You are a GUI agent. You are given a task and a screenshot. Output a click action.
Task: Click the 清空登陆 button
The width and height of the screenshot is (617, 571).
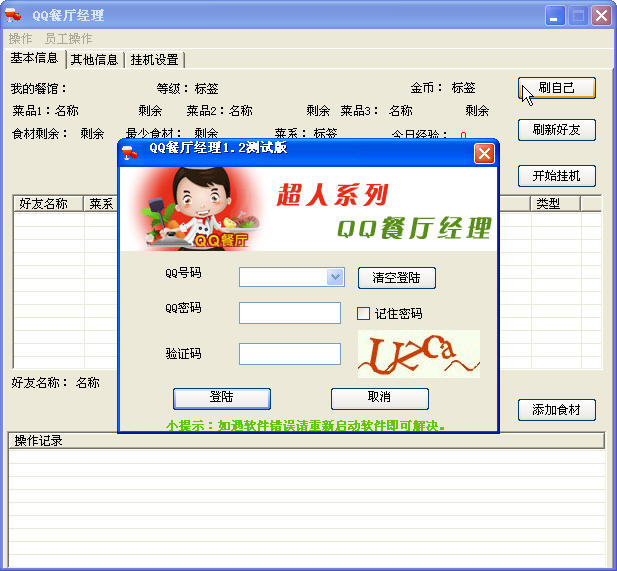pos(397,278)
